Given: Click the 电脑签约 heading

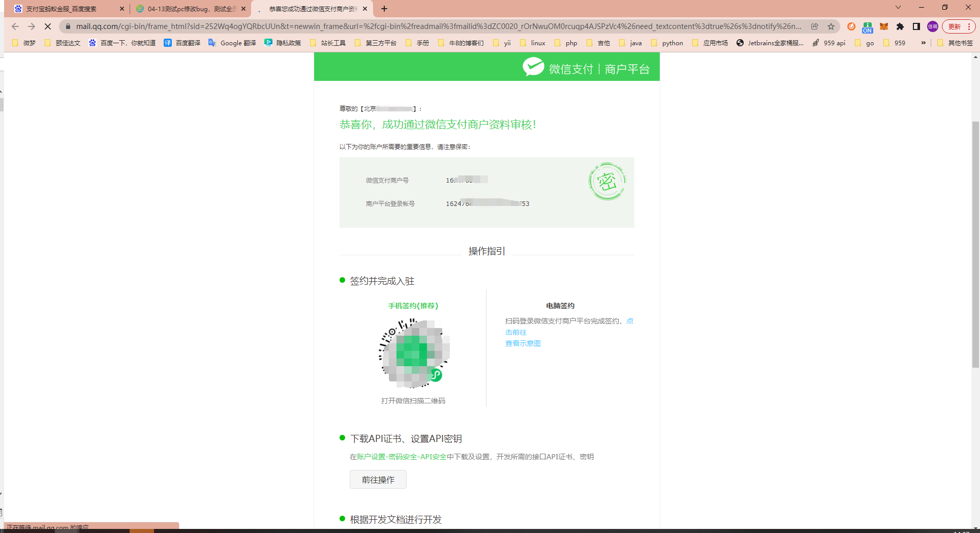Looking at the screenshot, I should [x=560, y=306].
